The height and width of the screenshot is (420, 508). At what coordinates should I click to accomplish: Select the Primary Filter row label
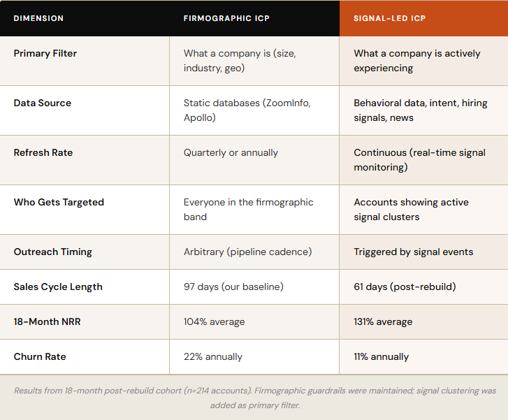(x=45, y=53)
